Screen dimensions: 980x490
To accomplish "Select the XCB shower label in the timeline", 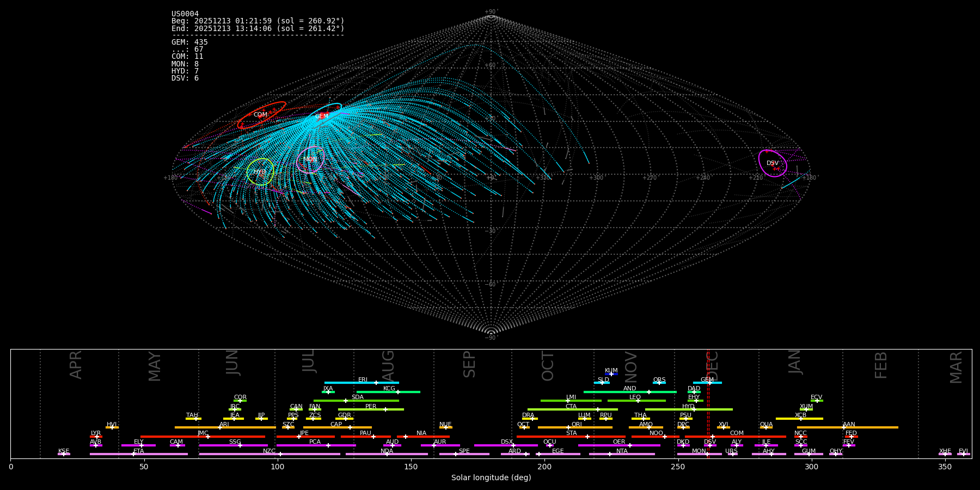I will pos(800,415).
